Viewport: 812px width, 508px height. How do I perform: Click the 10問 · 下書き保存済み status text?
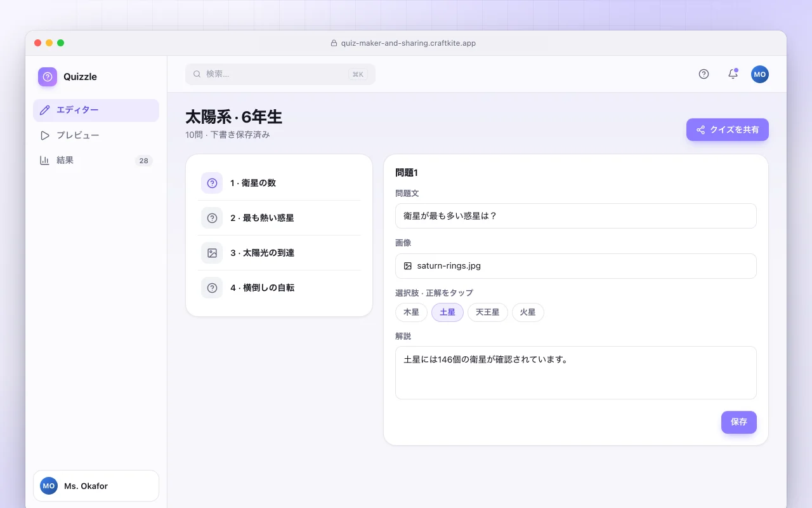228,135
